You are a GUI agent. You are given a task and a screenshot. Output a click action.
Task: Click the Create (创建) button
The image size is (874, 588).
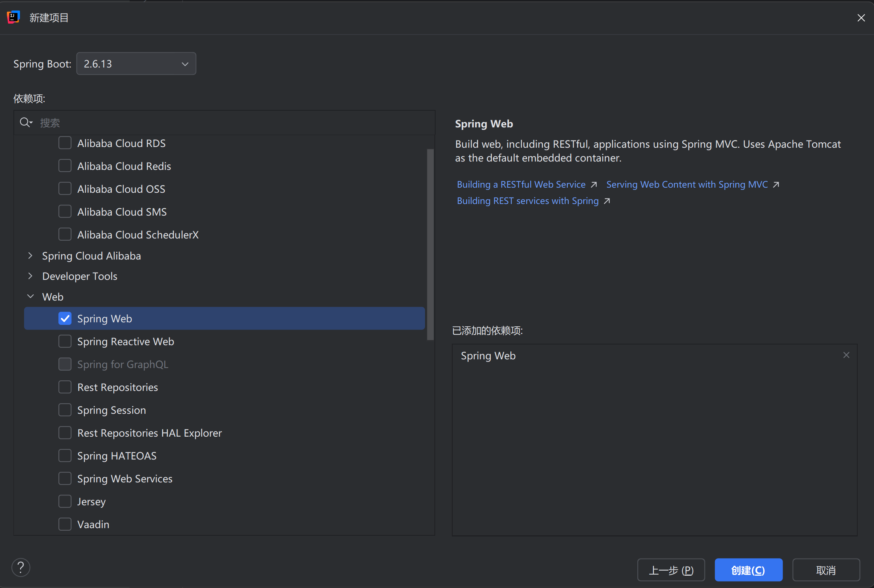[x=748, y=570]
